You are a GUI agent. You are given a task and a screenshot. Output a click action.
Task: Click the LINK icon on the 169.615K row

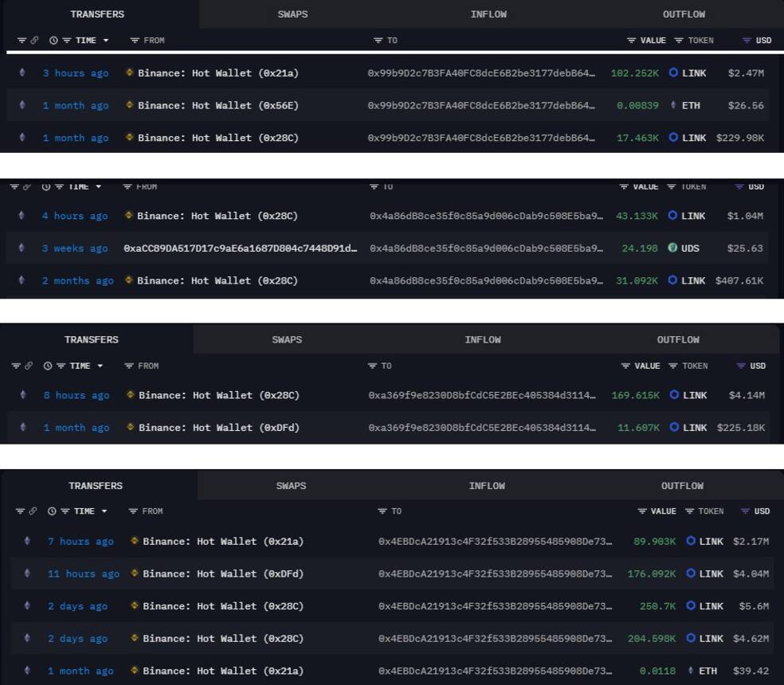coord(674,394)
